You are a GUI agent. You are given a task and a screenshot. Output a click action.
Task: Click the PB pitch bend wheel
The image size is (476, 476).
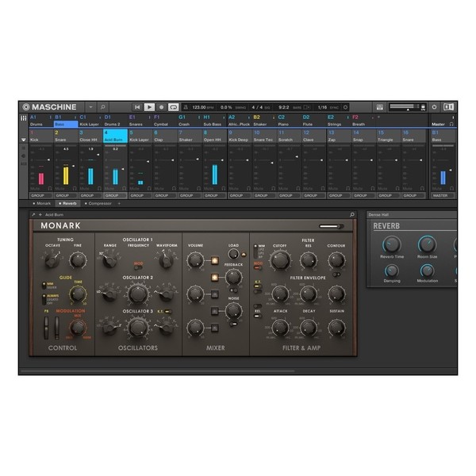tap(46, 328)
